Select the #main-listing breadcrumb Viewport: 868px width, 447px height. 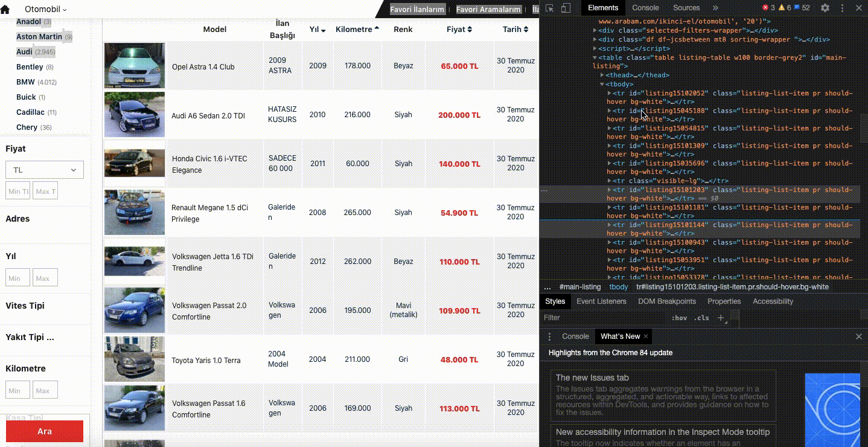580,287
